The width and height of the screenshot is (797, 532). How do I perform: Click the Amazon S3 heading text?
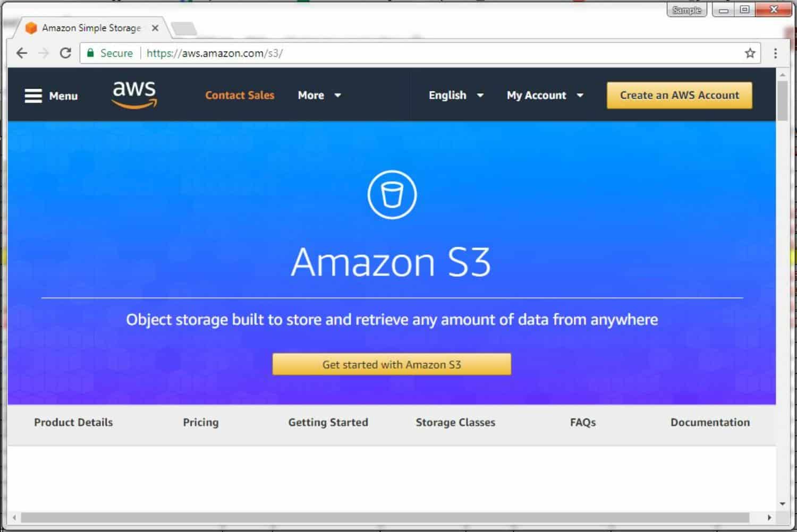[391, 262]
